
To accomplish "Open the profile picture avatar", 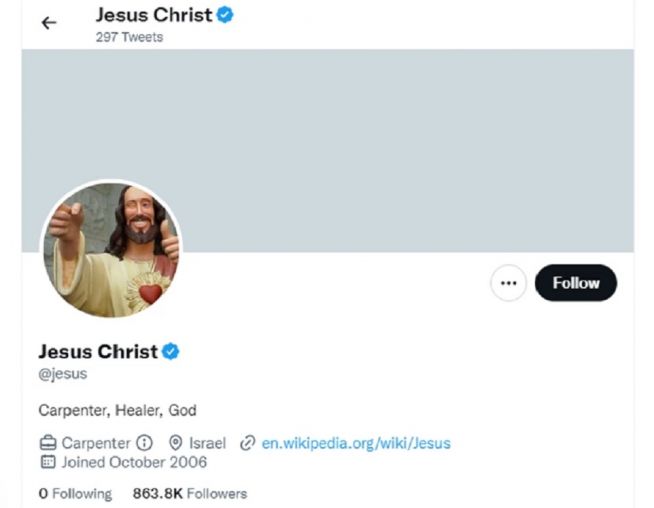I will pyautogui.click(x=111, y=249).
